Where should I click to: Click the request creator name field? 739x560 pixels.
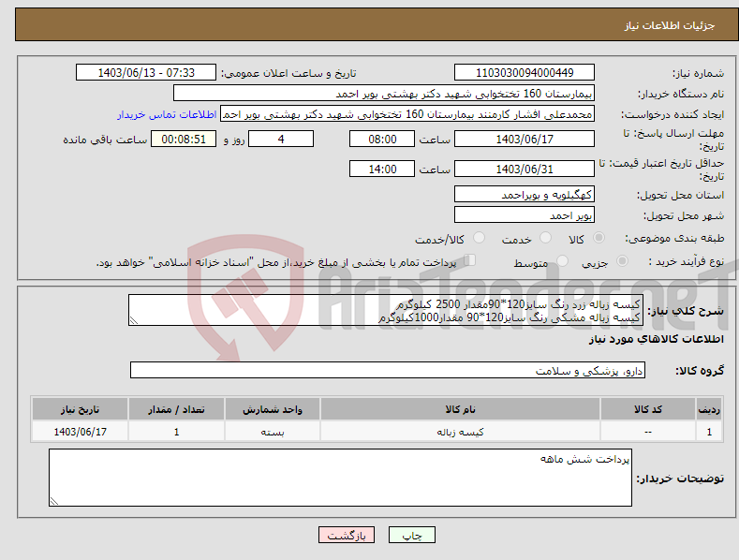tap(407, 114)
